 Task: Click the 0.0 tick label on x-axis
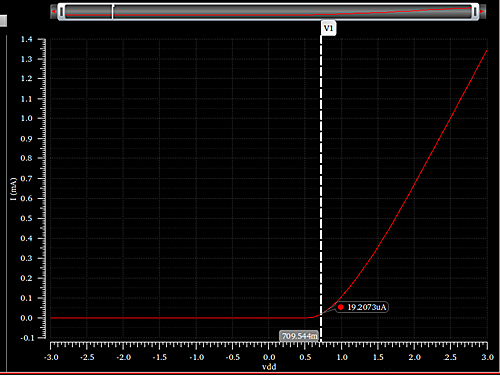(269, 357)
